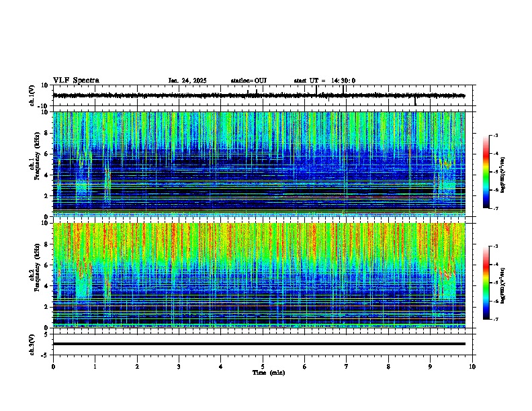Click the '-3' tick on upper colorbar

click(495, 136)
